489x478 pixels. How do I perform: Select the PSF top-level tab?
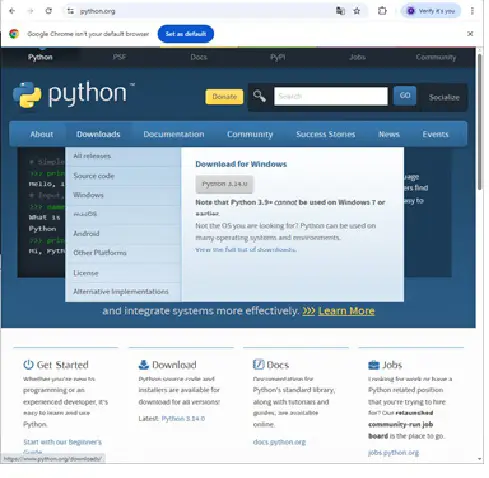point(119,57)
